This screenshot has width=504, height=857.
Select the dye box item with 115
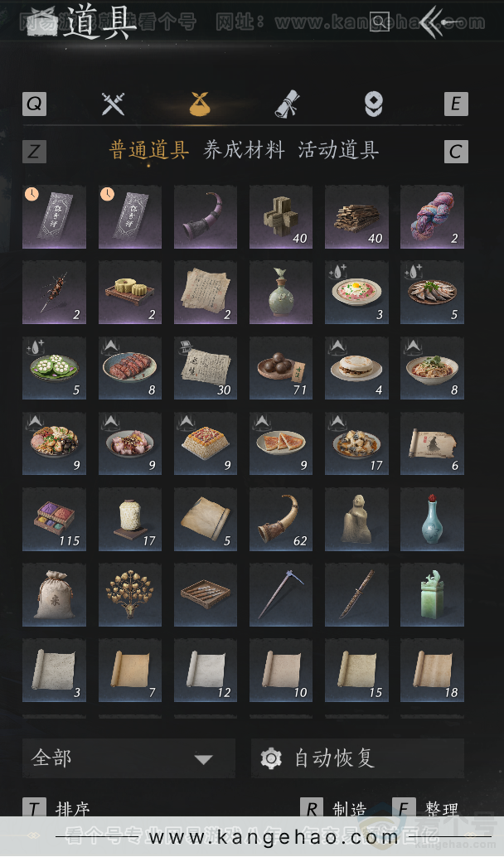[x=54, y=519]
